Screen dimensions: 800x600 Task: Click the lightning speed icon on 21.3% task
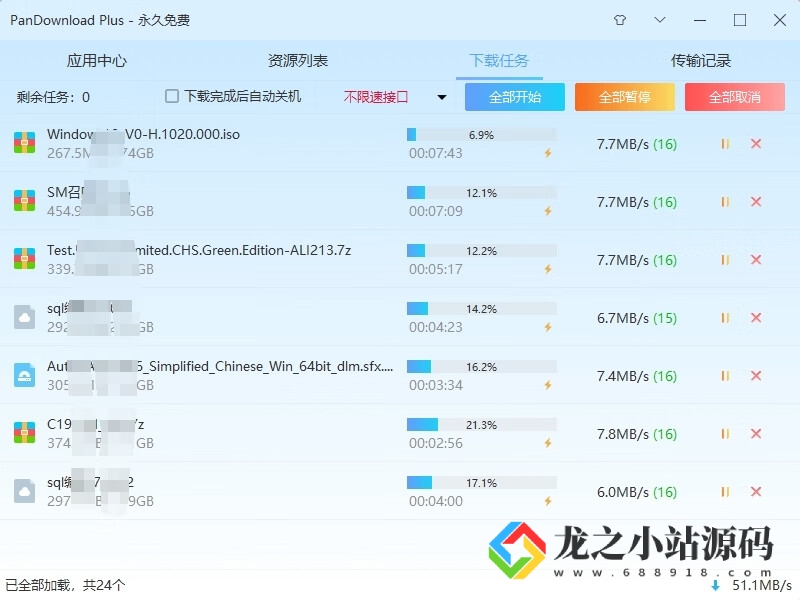pos(548,443)
